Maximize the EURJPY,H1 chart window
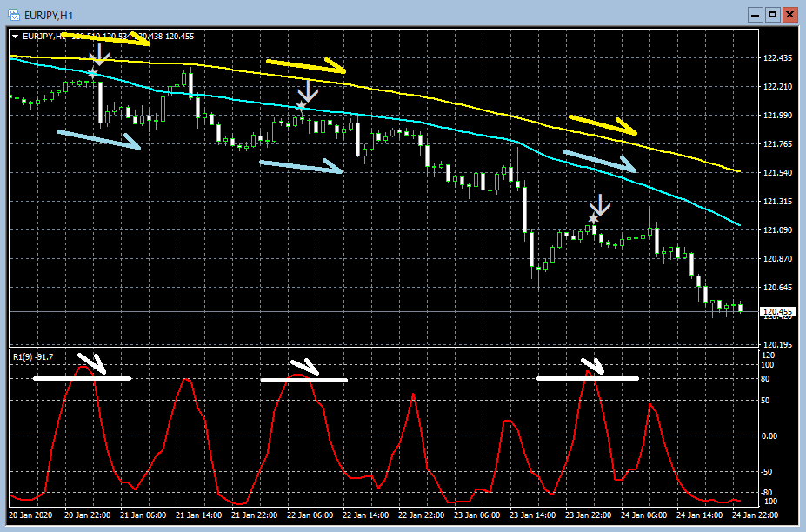 pos(773,15)
